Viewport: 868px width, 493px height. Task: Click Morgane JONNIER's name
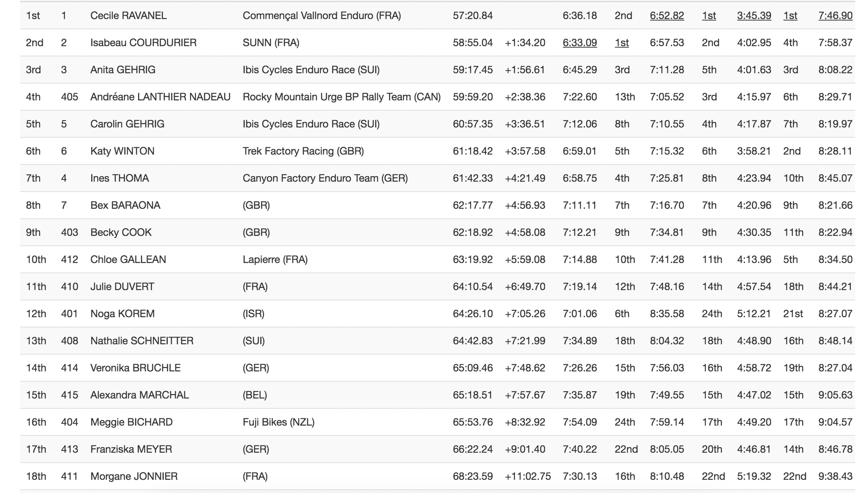[134, 476]
